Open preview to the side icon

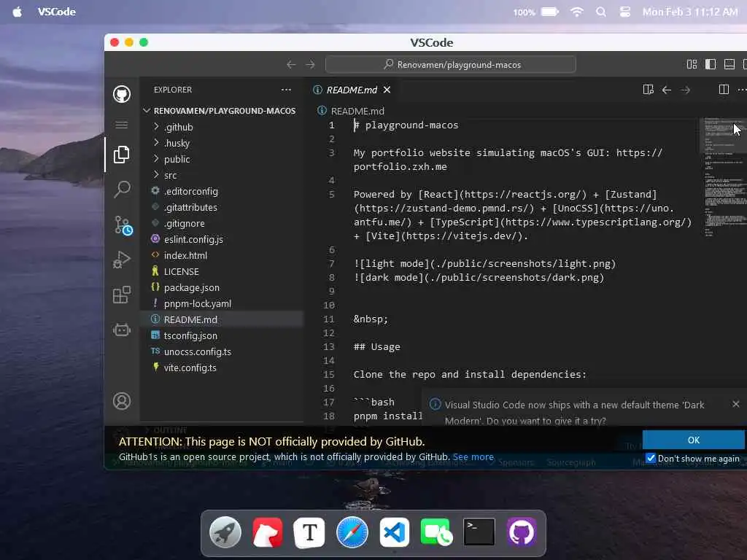pos(648,90)
